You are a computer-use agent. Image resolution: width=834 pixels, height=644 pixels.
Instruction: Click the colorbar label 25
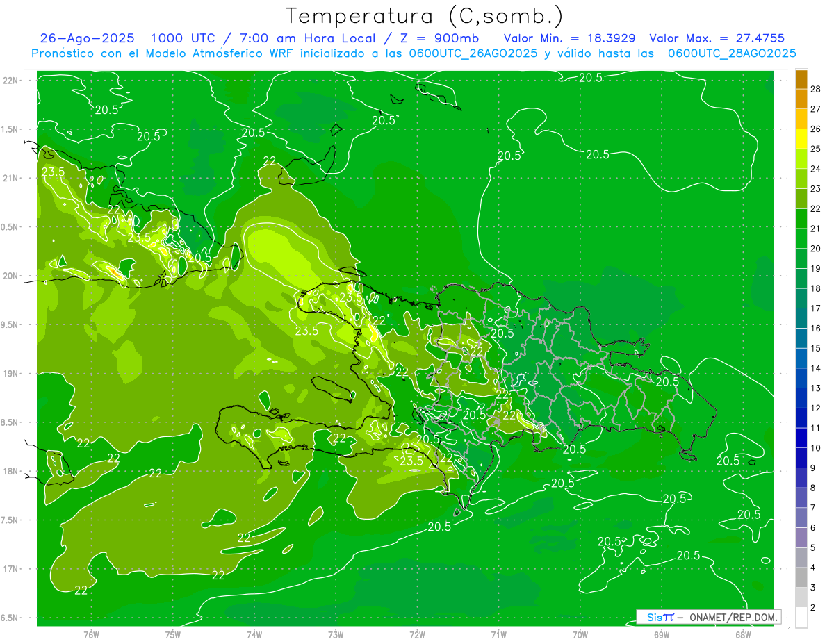coord(816,149)
